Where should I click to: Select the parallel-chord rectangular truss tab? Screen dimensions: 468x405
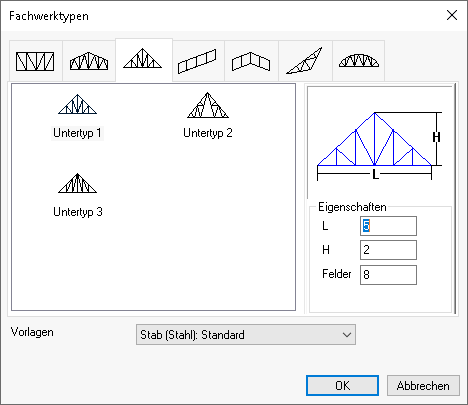[35, 61]
